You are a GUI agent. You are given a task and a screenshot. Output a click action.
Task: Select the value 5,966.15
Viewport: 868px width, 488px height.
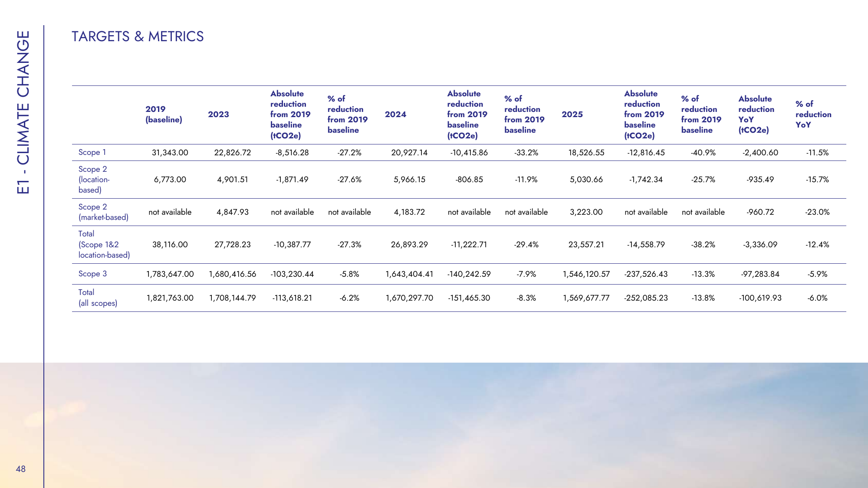(x=409, y=180)
